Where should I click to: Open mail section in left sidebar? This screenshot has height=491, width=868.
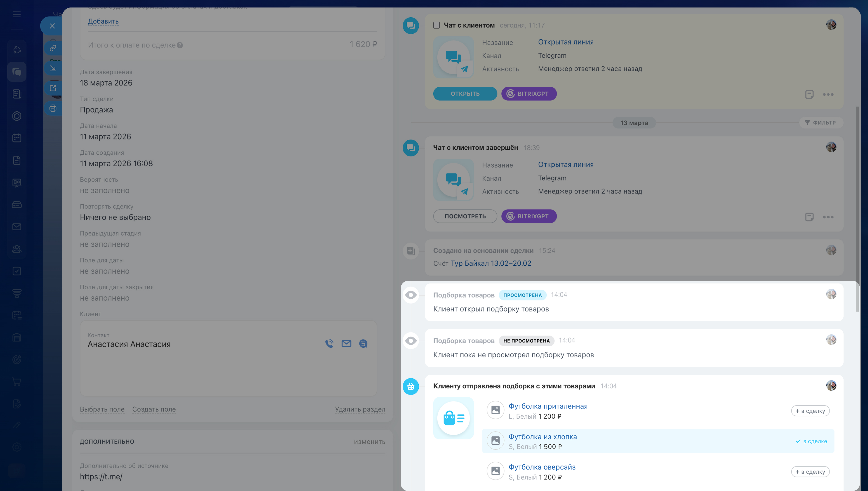(x=17, y=227)
